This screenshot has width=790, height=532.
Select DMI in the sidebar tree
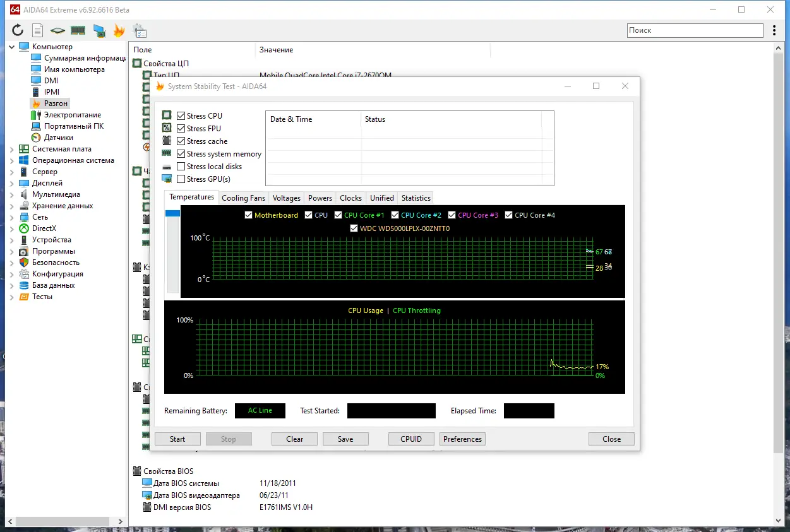51,81
